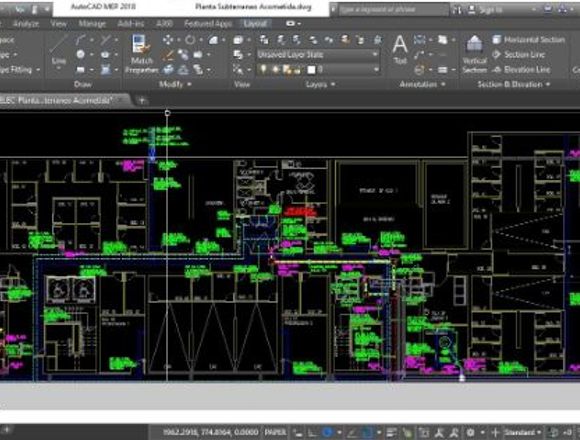Click the Linear Dimension icon in Annotation
Viewport: 580px width, 440px height.
click(x=419, y=40)
